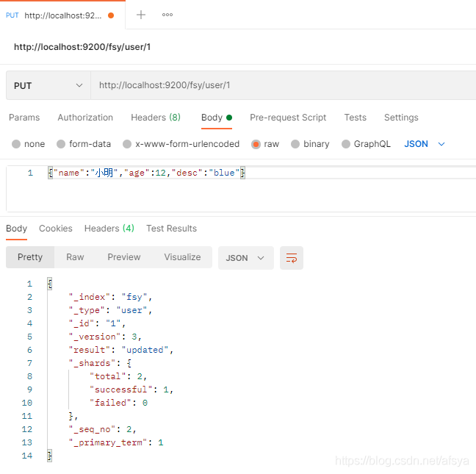The height and width of the screenshot is (474, 476).
Task: Toggle word wrap in response body
Action: point(292,258)
